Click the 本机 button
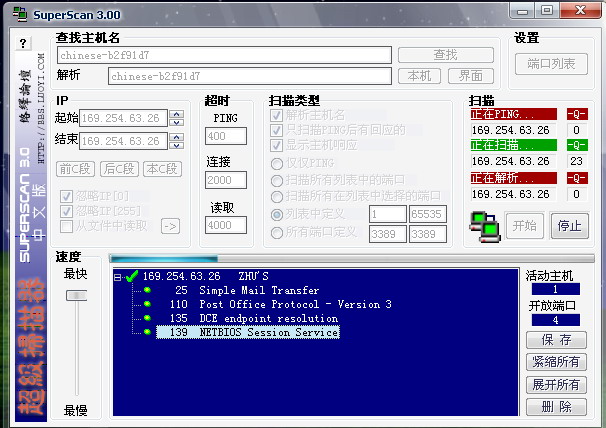Image resolution: width=606 pixels, height=428 pixels. [x=419, y=76]
